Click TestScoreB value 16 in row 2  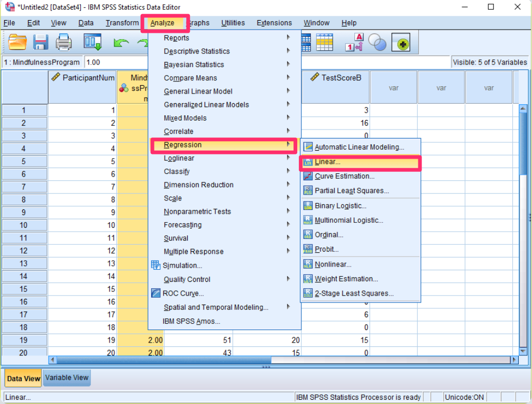tap(335, 123)
